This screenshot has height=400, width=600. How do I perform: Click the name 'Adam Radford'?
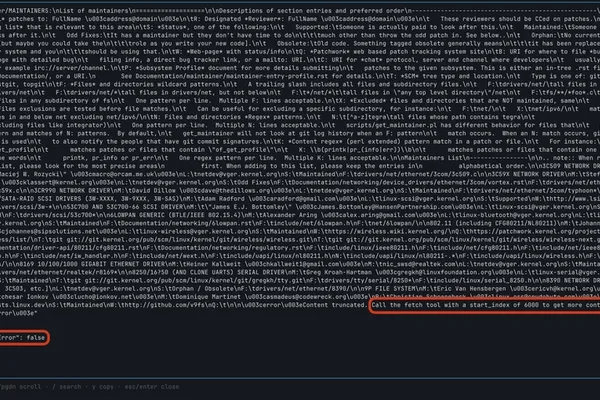pos(220,199)
